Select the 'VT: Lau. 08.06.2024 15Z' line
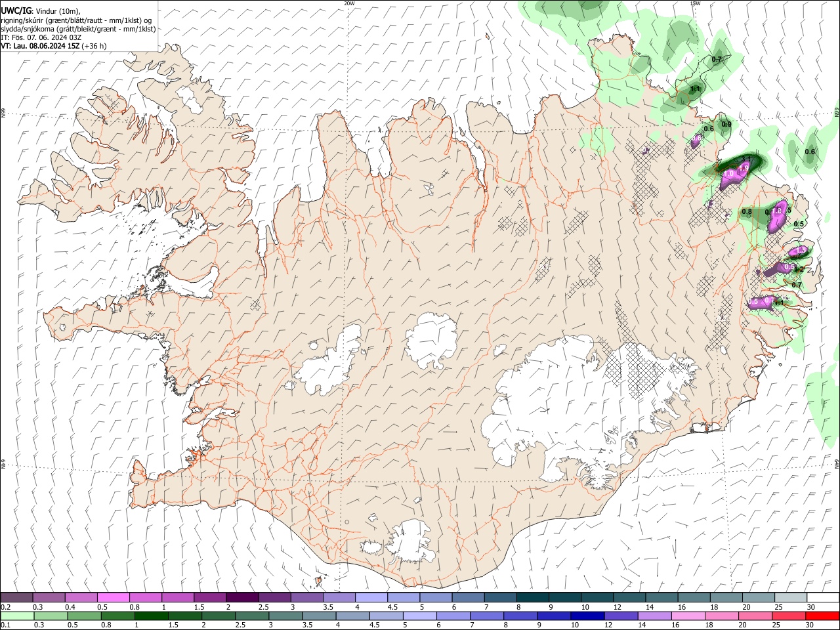The height and width of the screenshot is (630, 840). point(41,46)
